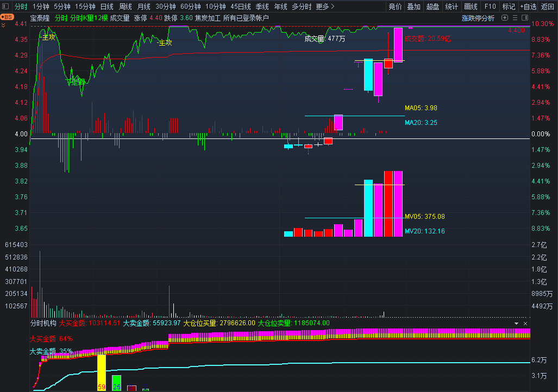Click the stock name 宝泰隆
This screenshot has height=392, width=558.
(40, 18)
